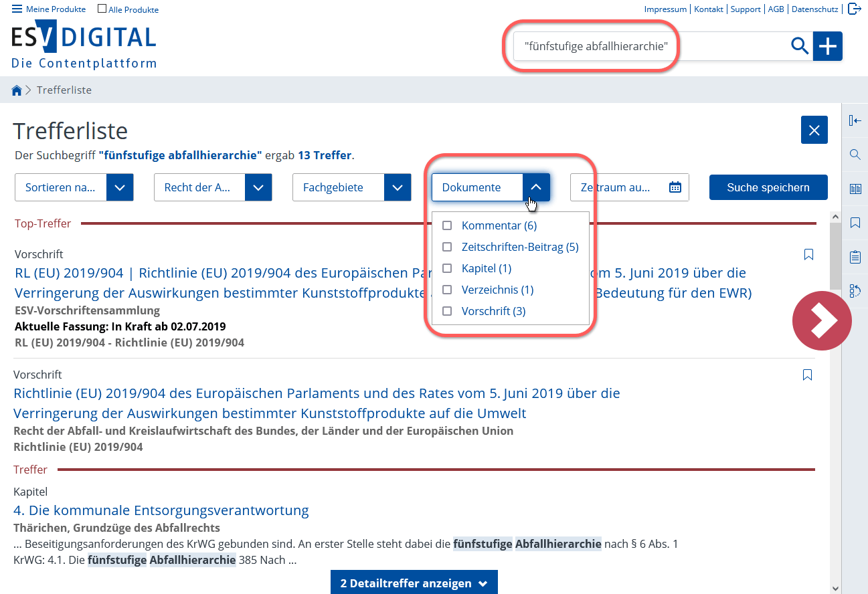Open the history icon at bottom of sidebar
The image size is (868, 594).
855,291
